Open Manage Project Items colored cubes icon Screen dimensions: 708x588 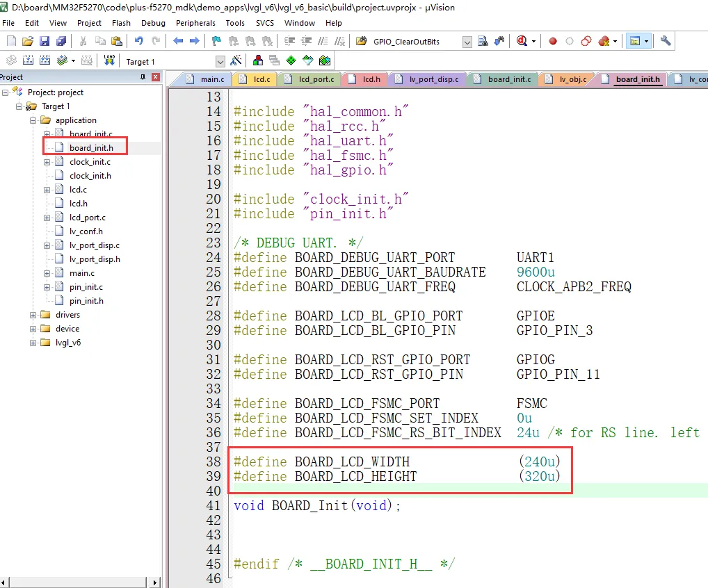[258, 60]
